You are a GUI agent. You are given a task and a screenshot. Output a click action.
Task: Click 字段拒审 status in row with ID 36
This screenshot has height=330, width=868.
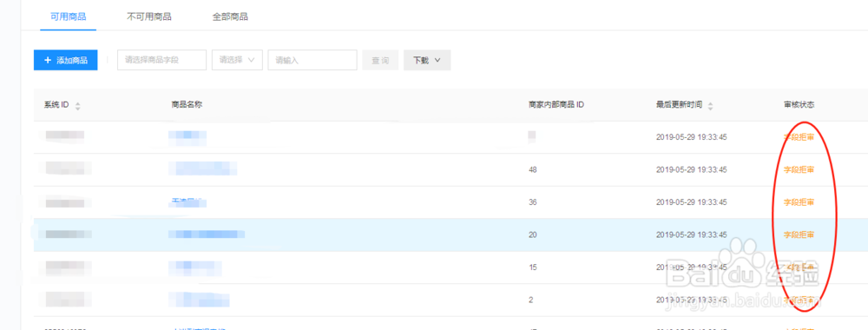coord(799,202)
